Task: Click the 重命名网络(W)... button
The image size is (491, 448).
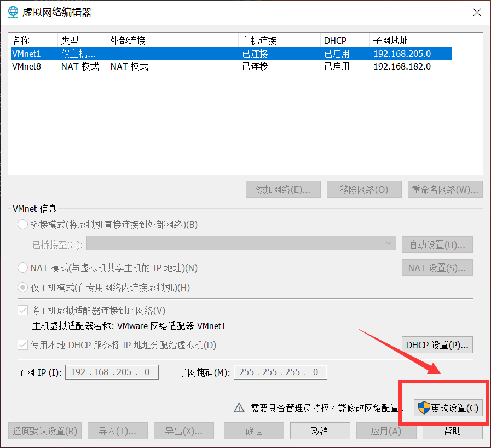Action: [x=445, y=189]
